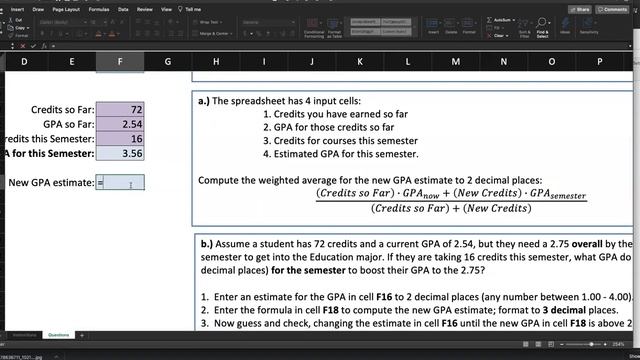Switch to the Questions sheet tab
This screenshot has height=360, width=640.
pos(58,335)
